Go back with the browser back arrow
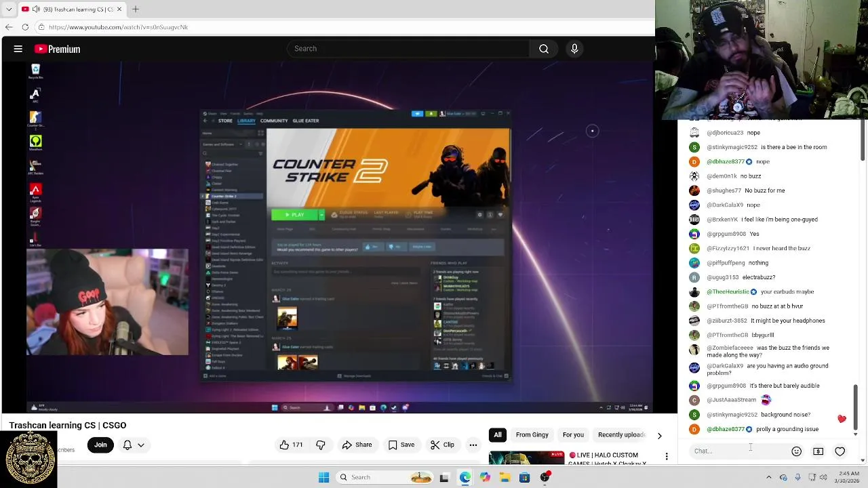 (x=9, y=27)
